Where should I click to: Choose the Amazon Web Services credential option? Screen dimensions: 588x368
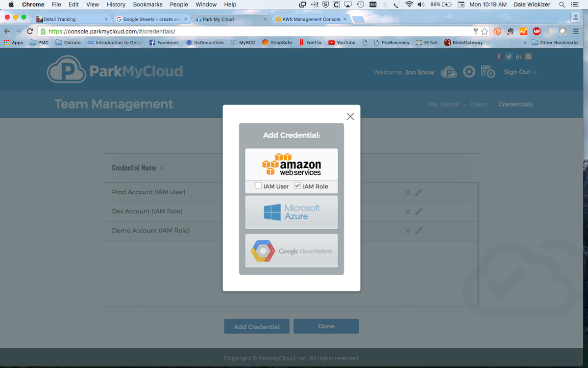(x=292, y=164)
